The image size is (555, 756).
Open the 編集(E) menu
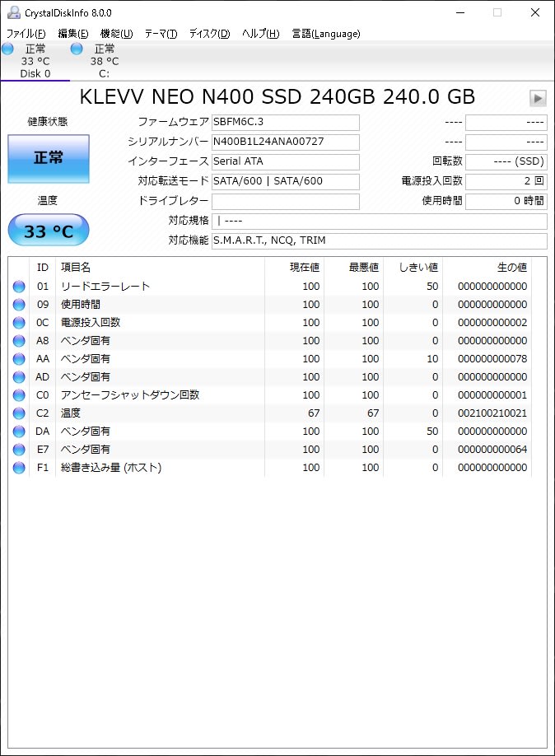click(x=73, y=33)
